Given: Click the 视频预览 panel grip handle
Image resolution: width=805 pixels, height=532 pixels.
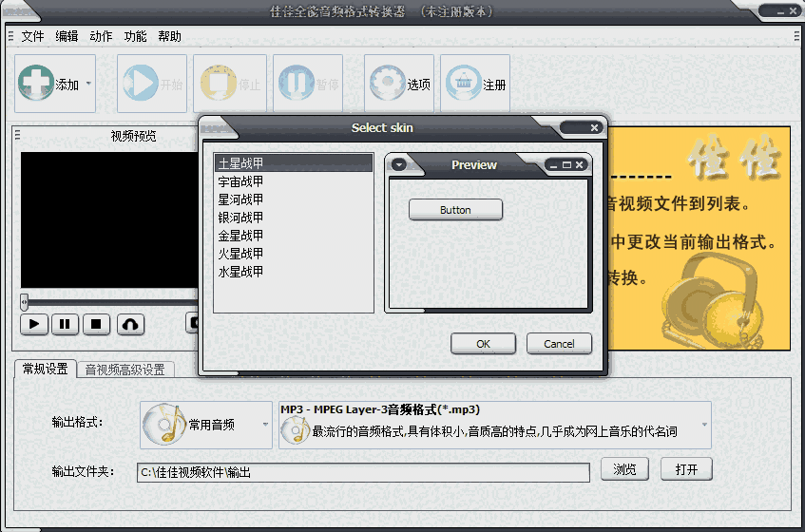Looking at the screenshot, I should [17, 135].
